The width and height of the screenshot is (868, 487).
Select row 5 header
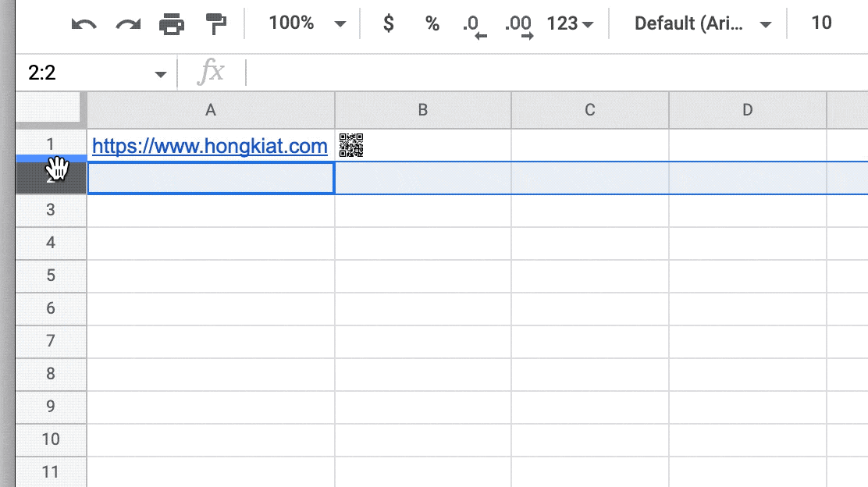tap(50, 275)
